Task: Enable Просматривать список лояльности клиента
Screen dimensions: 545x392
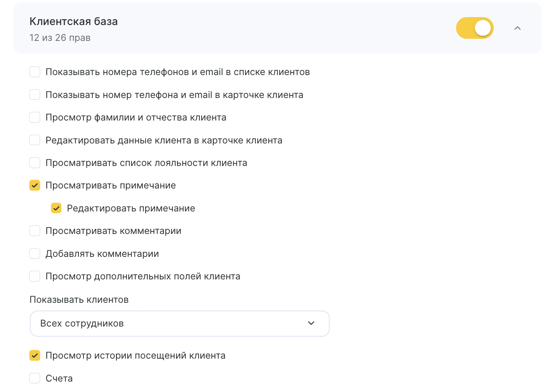Action: click(35, 163)
